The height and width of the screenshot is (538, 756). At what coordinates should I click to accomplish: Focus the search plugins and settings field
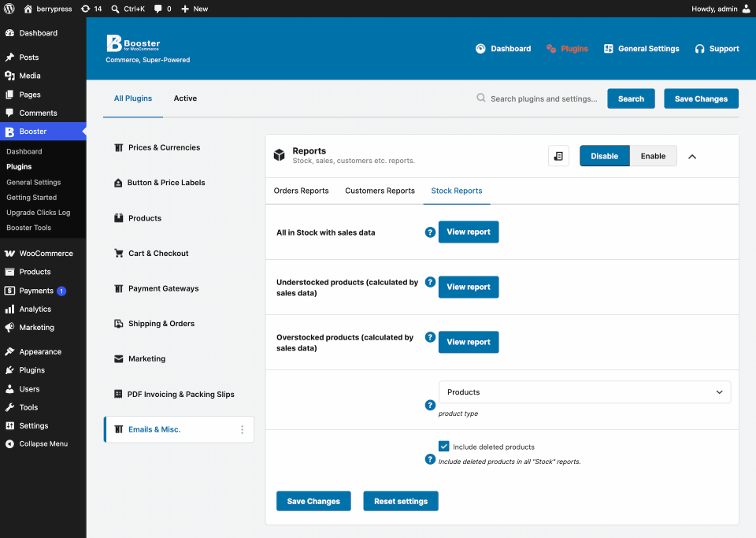[x=544, y=98]
